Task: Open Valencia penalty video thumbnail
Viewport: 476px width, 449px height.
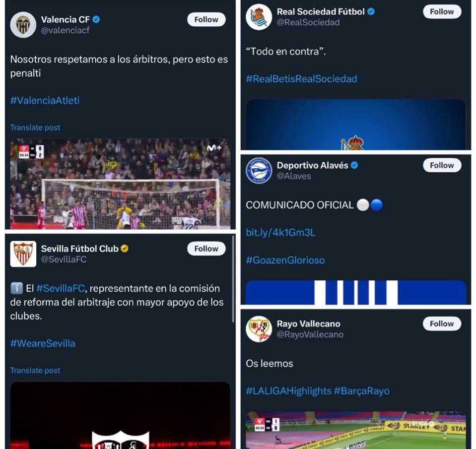Action: point(120,184)
